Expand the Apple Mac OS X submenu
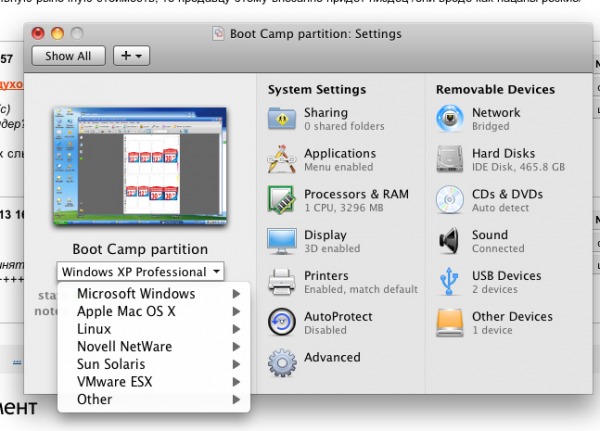 pyautogui.click(x=154, y=311)
